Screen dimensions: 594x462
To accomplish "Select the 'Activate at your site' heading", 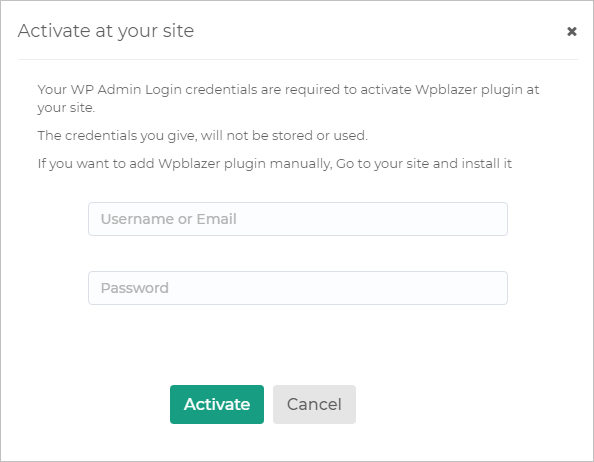I will tap(106, 31).
